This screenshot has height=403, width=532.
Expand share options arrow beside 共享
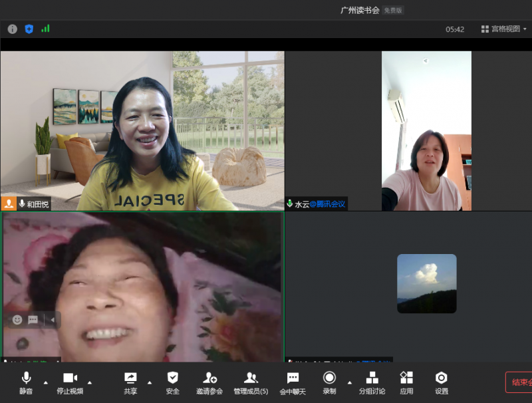(149, 382)
